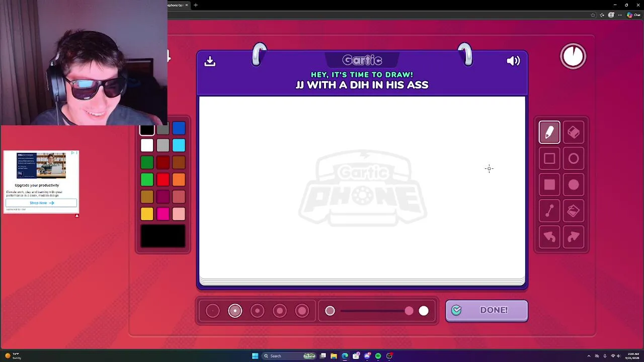The width and height of the screenshot is (644, 362).
Task: Open Windows Start menu
Action: coord(255,356)
